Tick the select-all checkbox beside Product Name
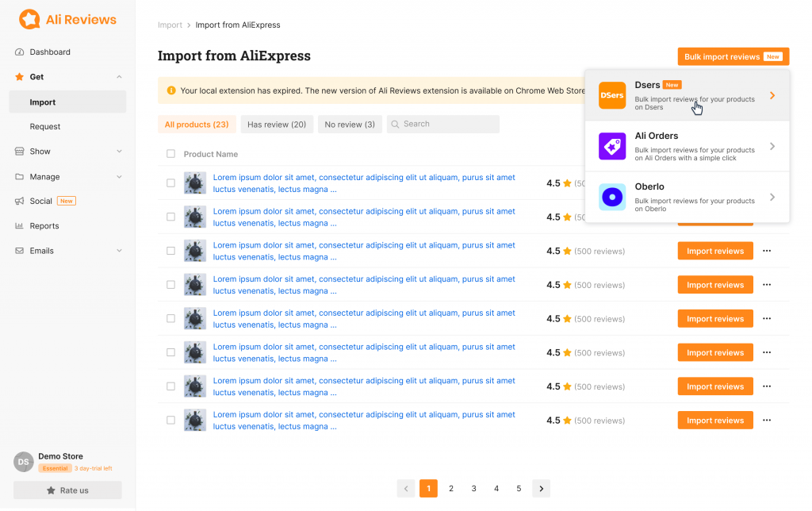Screen dimensions: 812x511 click(x=171, y=154)
